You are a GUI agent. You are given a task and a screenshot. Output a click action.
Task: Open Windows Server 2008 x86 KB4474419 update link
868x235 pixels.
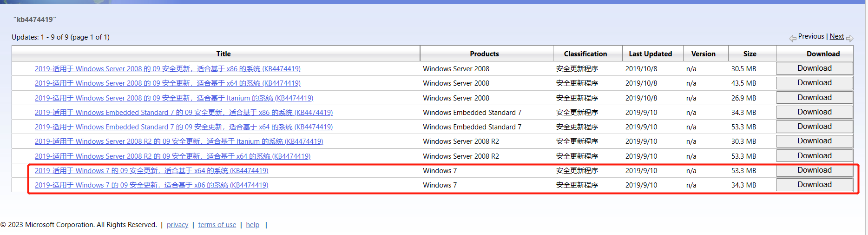[168, 69]
